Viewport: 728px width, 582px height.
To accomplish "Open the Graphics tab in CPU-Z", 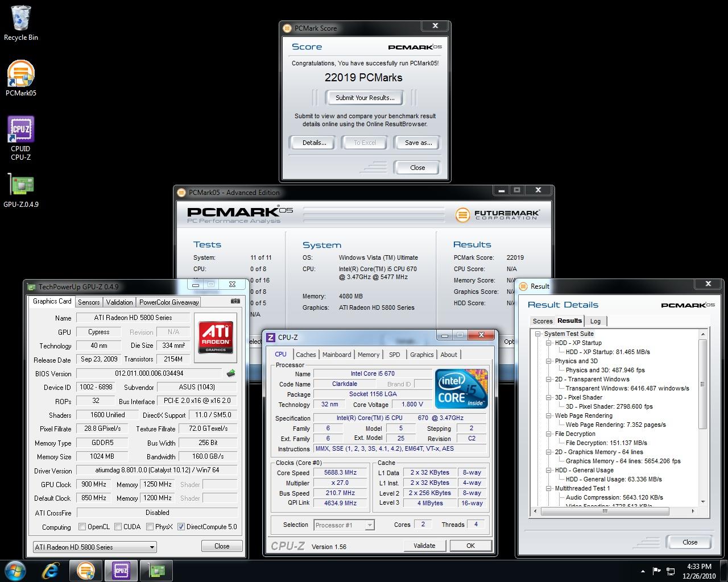I will 421,355.
